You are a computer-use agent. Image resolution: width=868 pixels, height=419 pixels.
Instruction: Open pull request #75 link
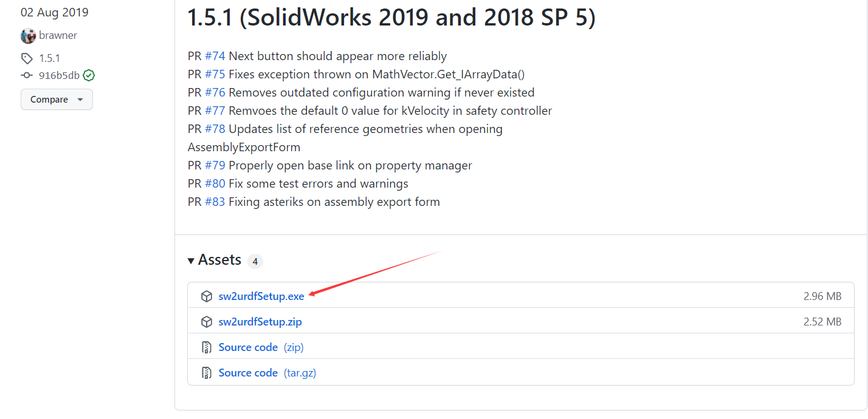215,74
